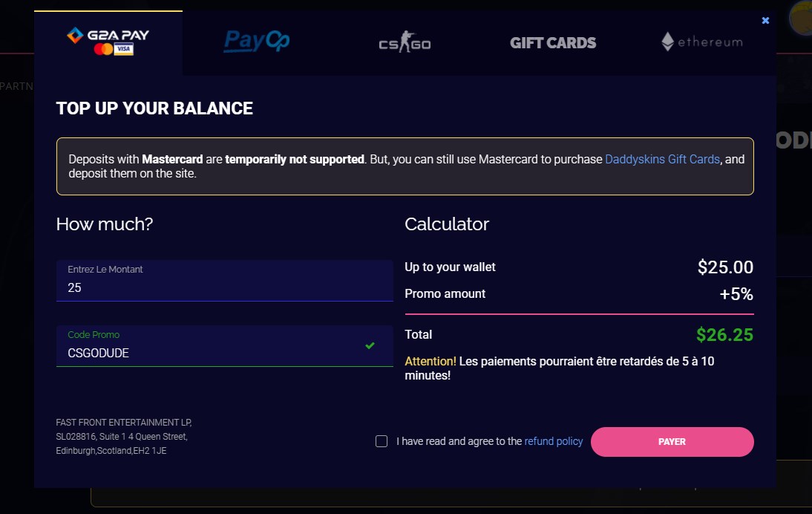The image size is (812, 514).
Task: Open the refund policy link
Action: (553, 441)
